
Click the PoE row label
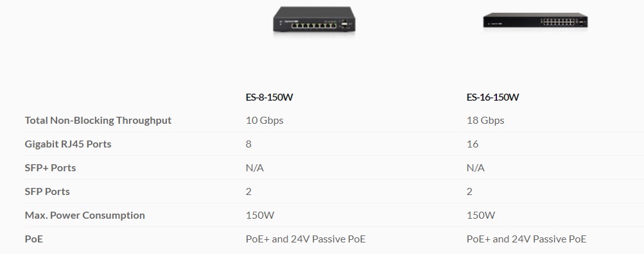33,239
